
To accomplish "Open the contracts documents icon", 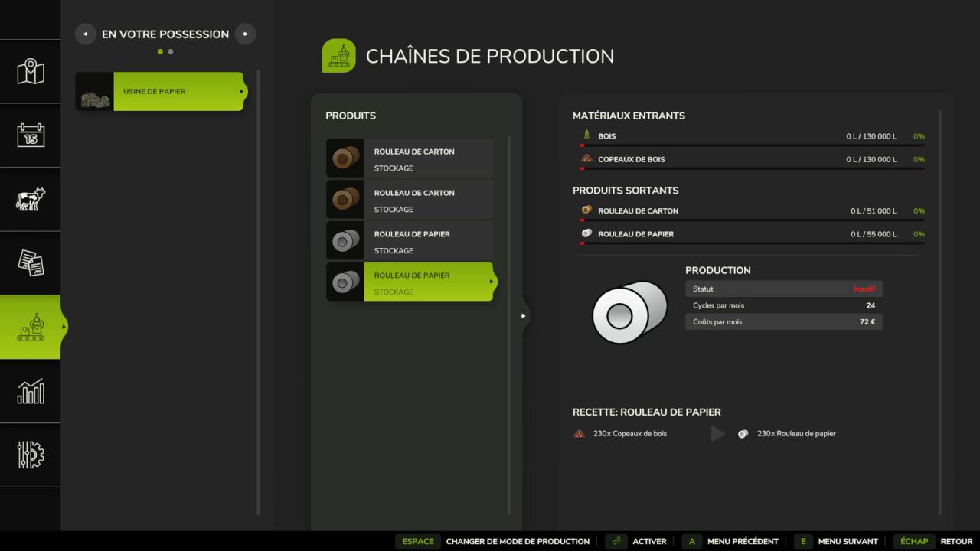I will tap(31, 263).
